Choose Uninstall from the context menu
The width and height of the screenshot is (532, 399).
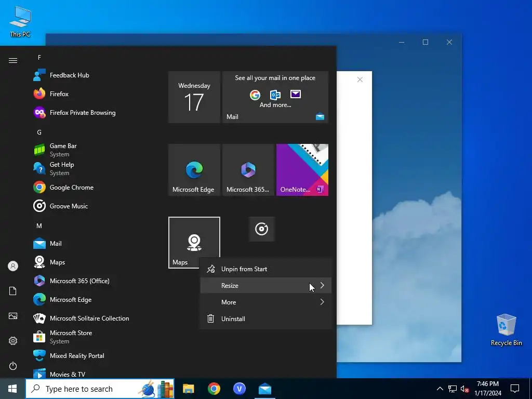pyautogui.click(x=265, y=319)
